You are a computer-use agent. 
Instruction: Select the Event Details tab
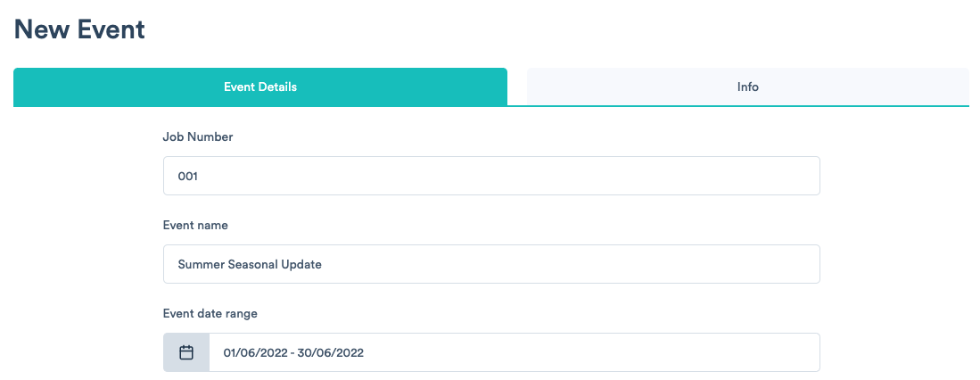click(259, 87)
